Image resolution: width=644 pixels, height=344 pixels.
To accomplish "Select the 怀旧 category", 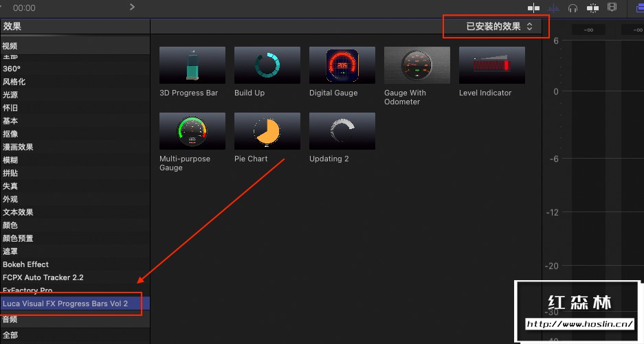I will pyautogui.click(x=75, y=108).
